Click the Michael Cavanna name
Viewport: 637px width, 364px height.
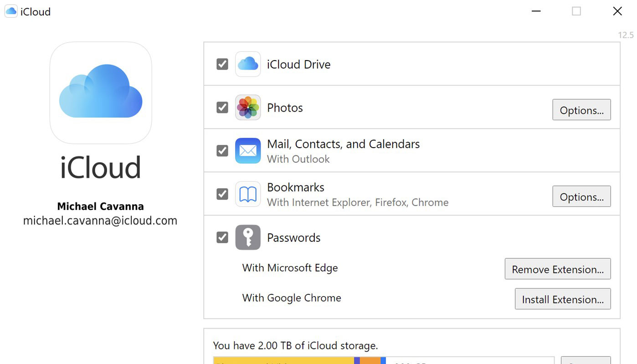(100, 206)
